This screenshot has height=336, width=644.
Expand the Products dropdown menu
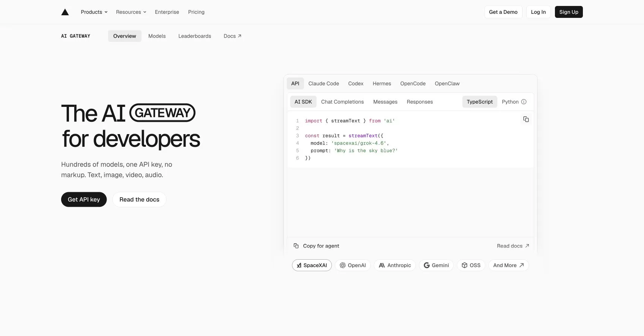(94, 12)
